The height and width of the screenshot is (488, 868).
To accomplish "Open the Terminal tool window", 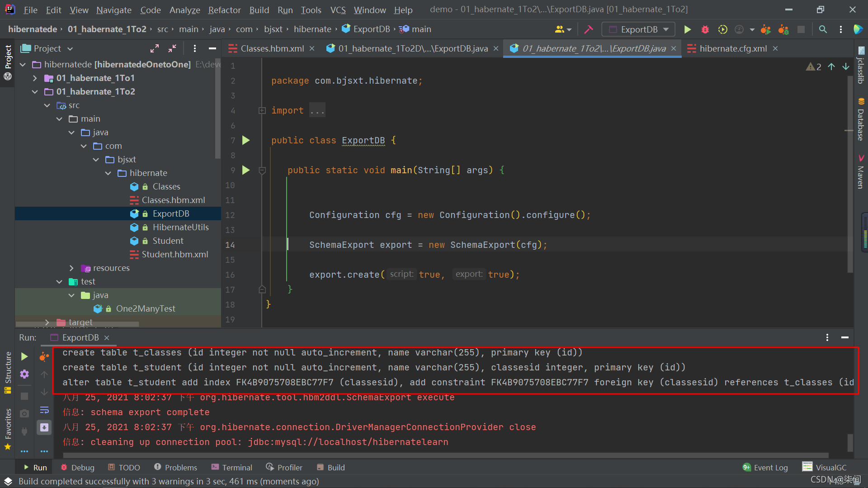I will (231, 467).
